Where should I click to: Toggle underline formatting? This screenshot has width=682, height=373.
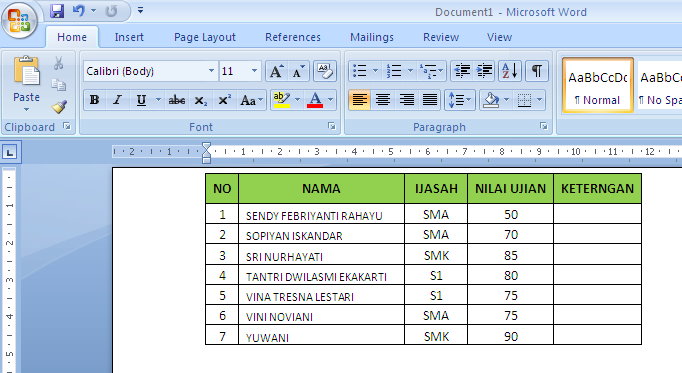pyautogui.click(x=141, y=100)
